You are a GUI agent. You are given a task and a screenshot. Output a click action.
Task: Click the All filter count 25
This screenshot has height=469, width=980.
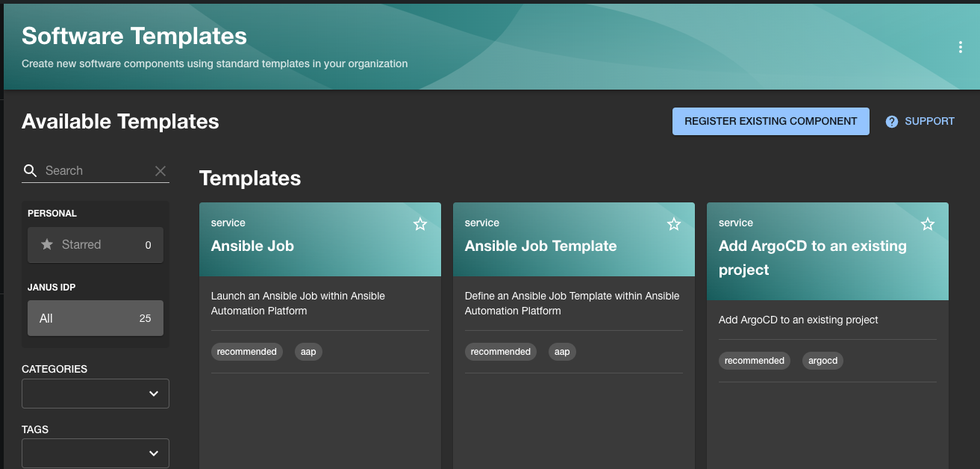click(x=145, y=319)
